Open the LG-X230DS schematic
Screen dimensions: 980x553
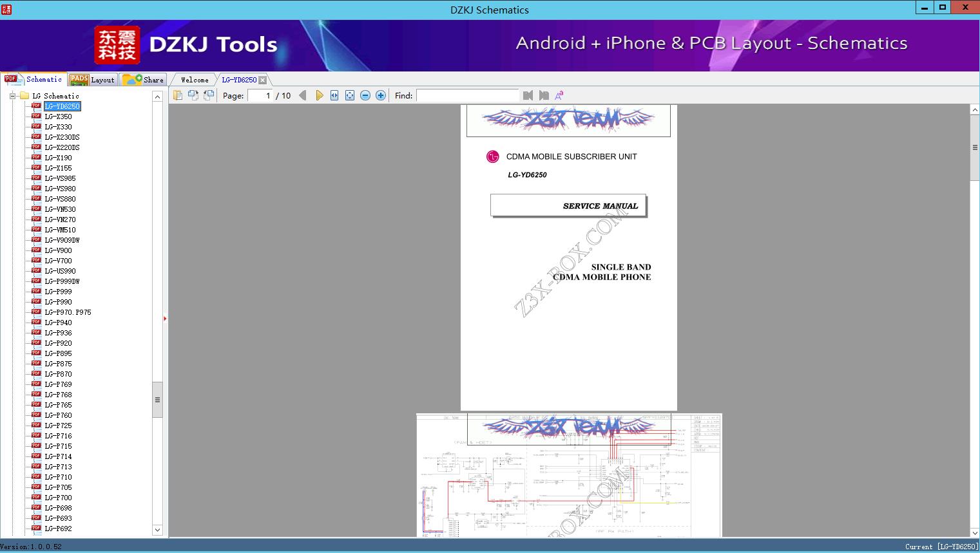pyautogui.click(x=62, y=137)
